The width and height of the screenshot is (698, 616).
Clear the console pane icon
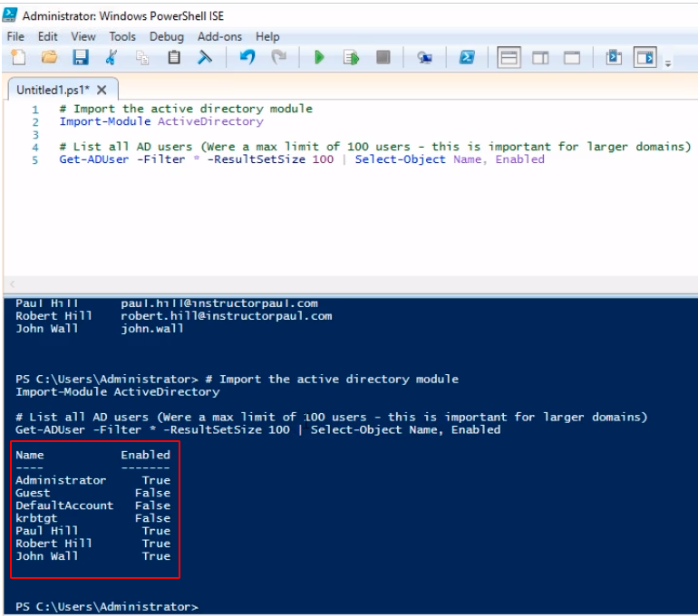coord(204,57)
